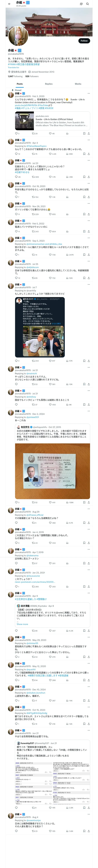Open the 1,847 Following list

[x=15, y=77]
